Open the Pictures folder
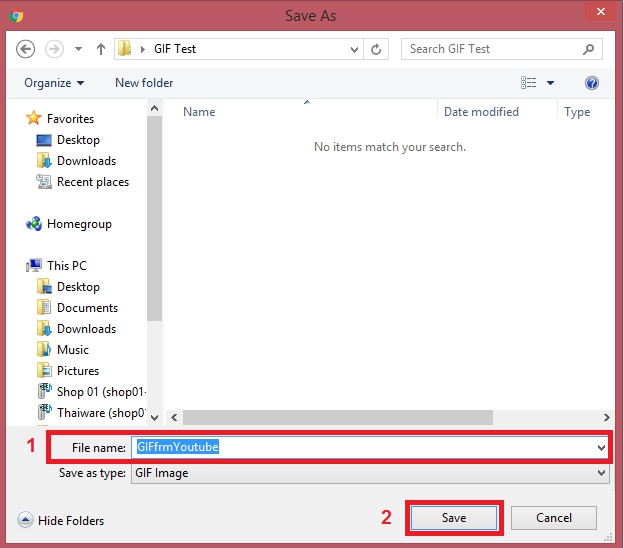Viewport: 624px width, 548px height. pyautogui.click(x=78, y=371)
